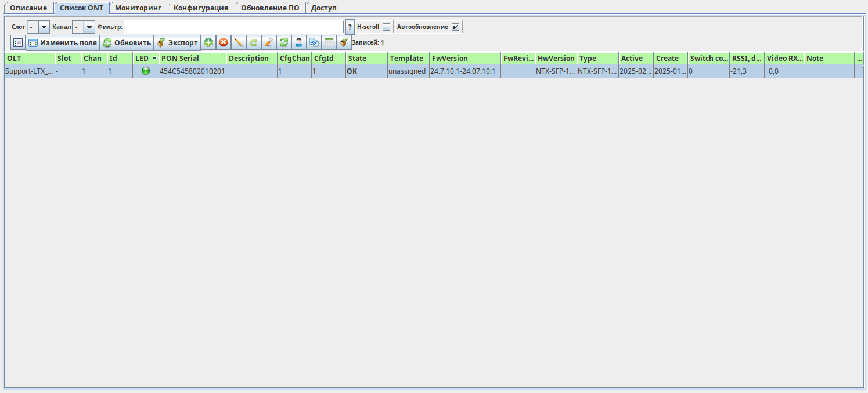Click the Изменить поля button
Viewport: 868px width, 393px height.
coord(63,42)
